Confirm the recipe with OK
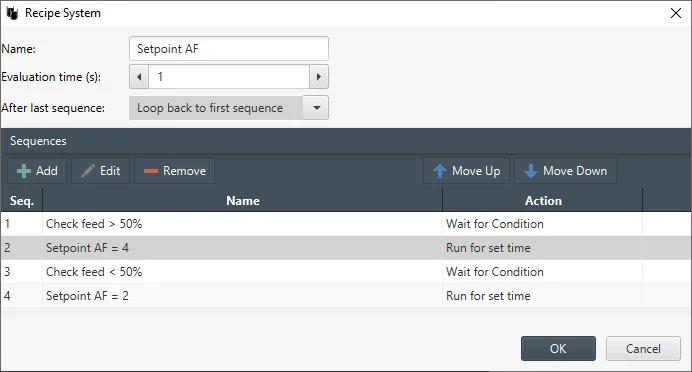This screenshot has height=372, width=692. 558,349
